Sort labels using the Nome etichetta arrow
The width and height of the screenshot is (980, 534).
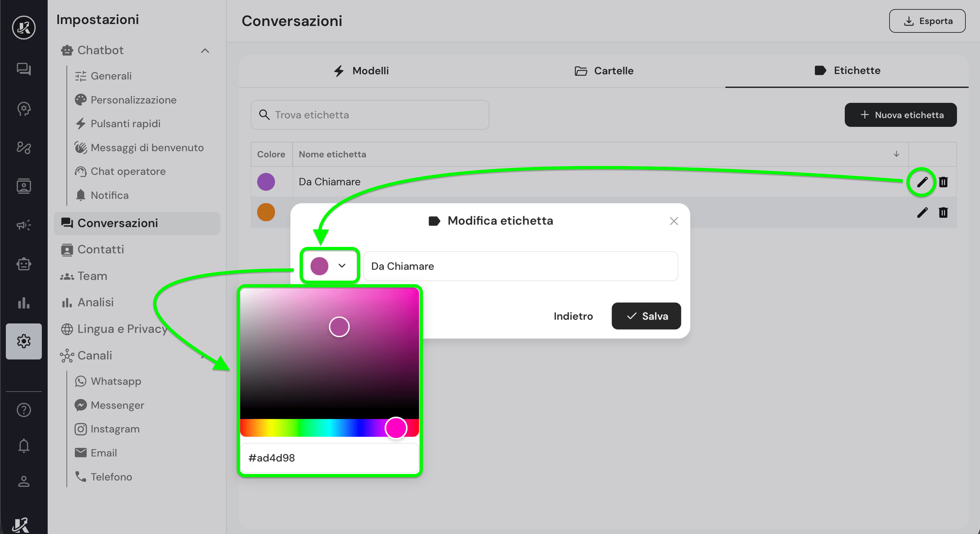point(896,154)
